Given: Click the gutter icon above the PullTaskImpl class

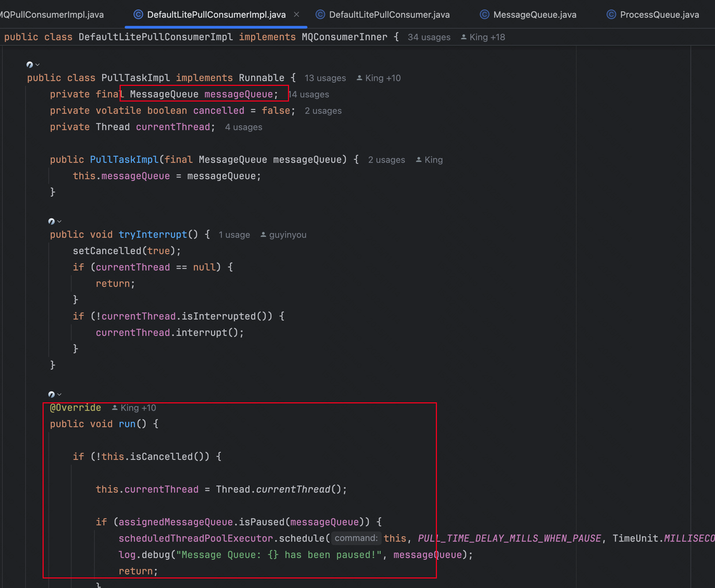Looking at the screenshot, I should pos(30,65).
